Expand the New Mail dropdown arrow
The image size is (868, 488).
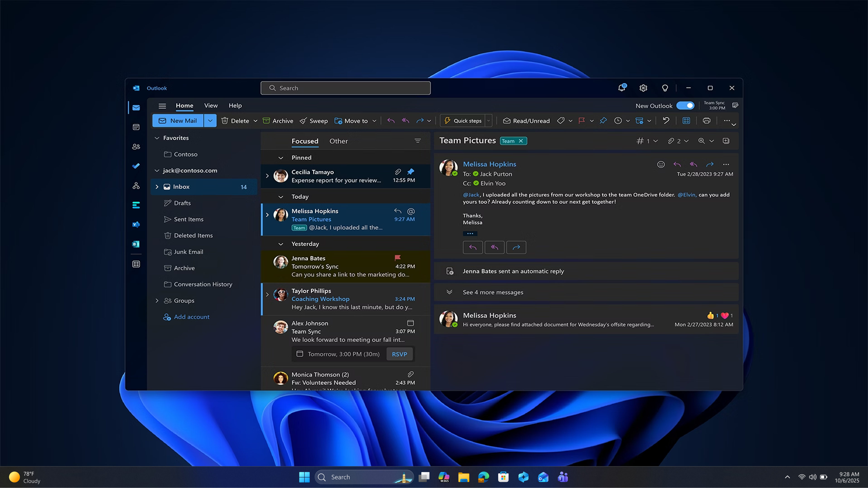[x=210, y=120]
